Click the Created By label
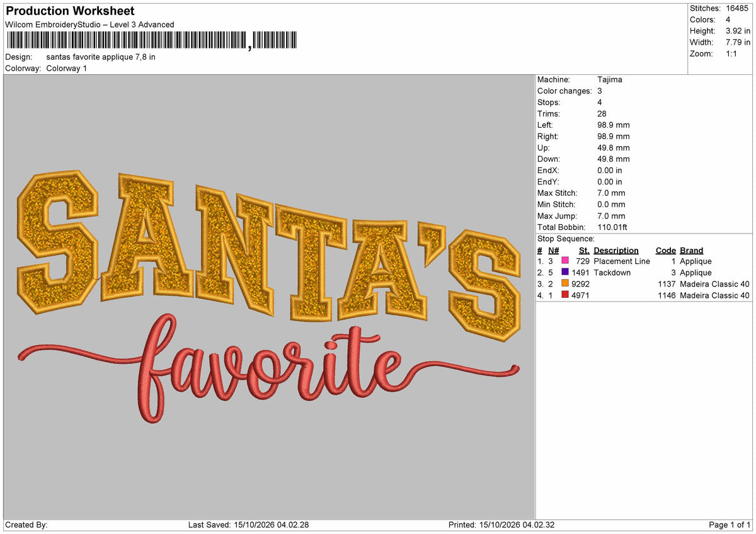 [x=26, y=525]
